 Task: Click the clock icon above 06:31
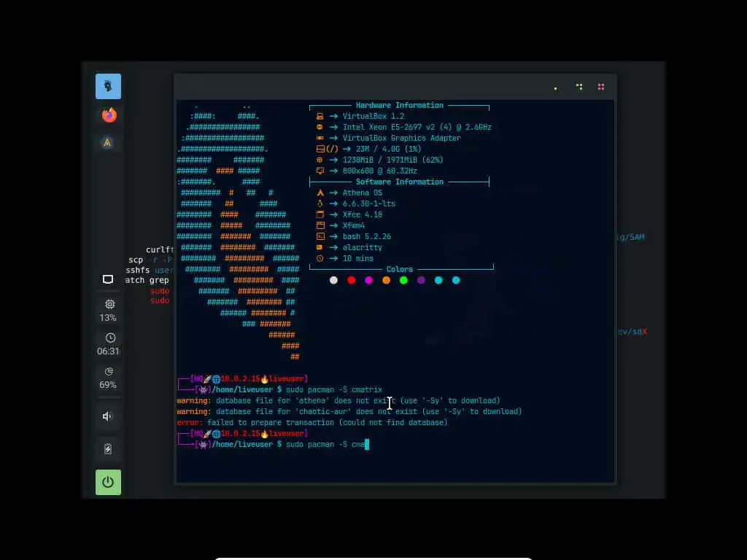pyautogui.click(x=111, y=338)
